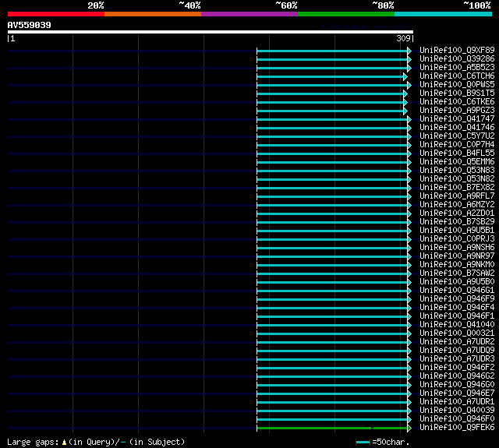Image resolution: width=499 pixels, height=448 pixels.
Task: Select the UniRef100_Q946G2 label
Action: (457, 376)
